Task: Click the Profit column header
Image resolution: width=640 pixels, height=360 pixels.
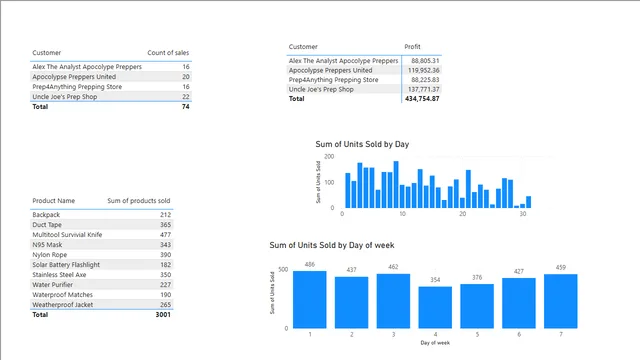Action: [412, 47]
